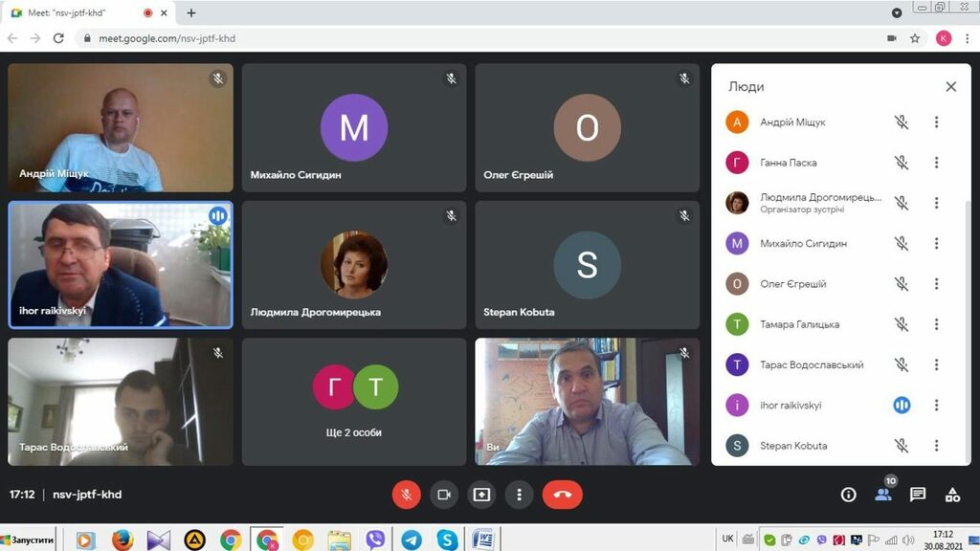Screen dimensions: 980x551
Task: Open Telegram from the taskbar
Action: [x=411, y=540]
